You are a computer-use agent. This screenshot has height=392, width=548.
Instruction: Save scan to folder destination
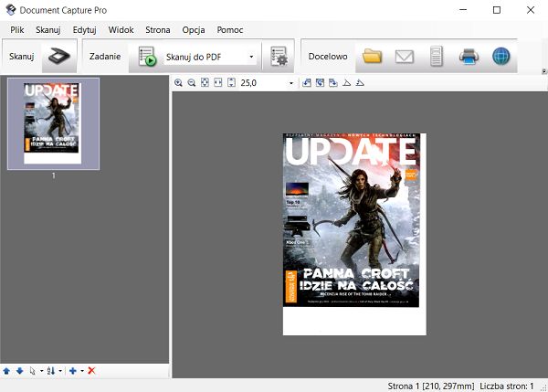(372, 57)
